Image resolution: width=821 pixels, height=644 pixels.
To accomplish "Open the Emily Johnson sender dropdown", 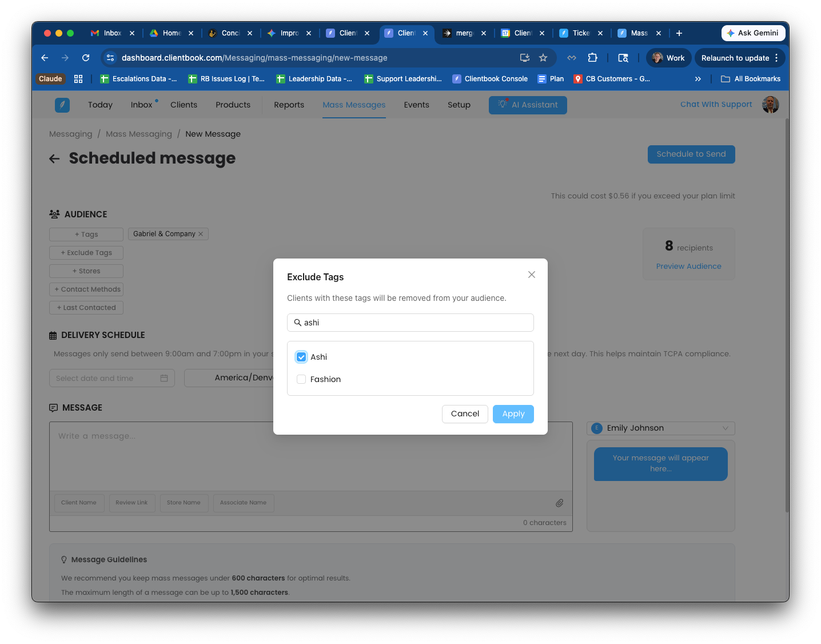I will pos(660,428).
